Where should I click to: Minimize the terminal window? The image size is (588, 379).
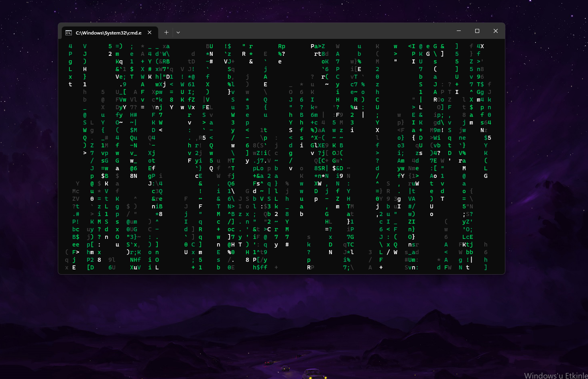[x=458, y=31]
